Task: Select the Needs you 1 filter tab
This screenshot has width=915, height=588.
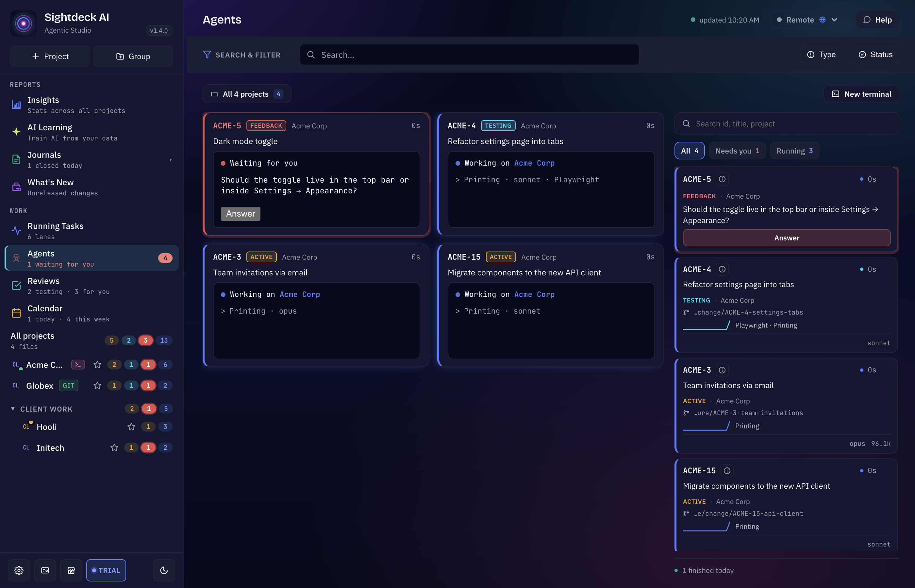Action: [x=737, y=151]
